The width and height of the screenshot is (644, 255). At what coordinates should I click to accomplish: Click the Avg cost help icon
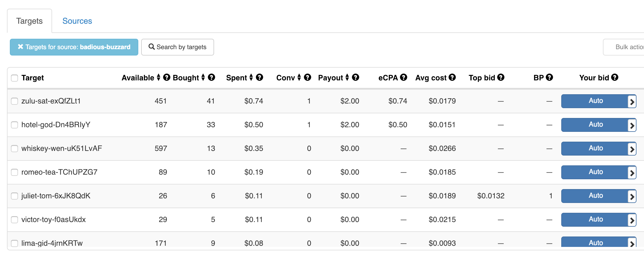(x=452, y=77)
